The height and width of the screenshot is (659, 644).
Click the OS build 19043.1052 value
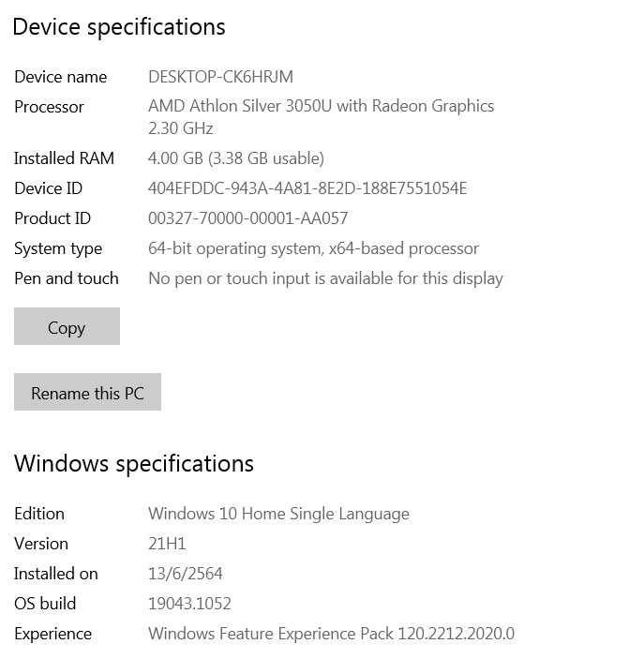coord(189,604)
